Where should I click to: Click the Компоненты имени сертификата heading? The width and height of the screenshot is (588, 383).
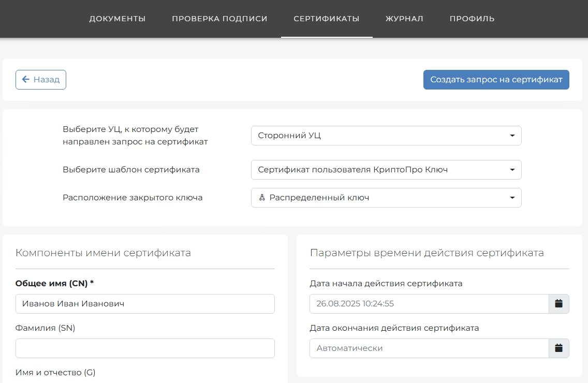click(103, 253)
